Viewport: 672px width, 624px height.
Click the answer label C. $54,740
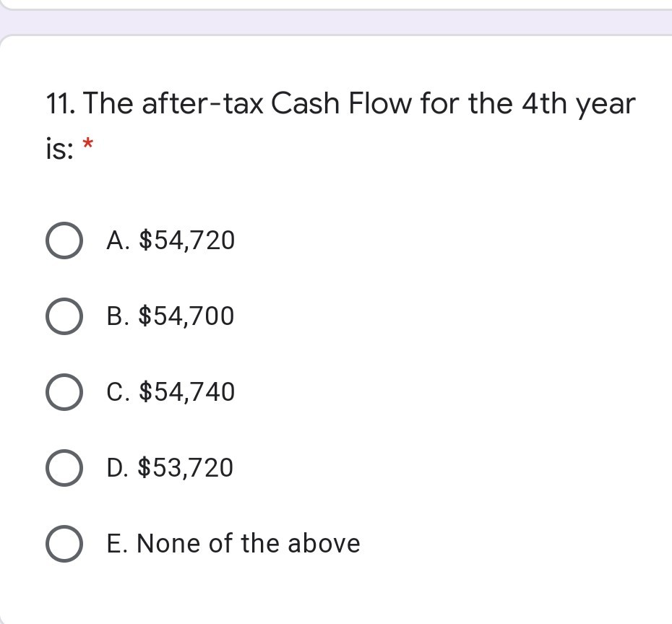click(171, 392)
